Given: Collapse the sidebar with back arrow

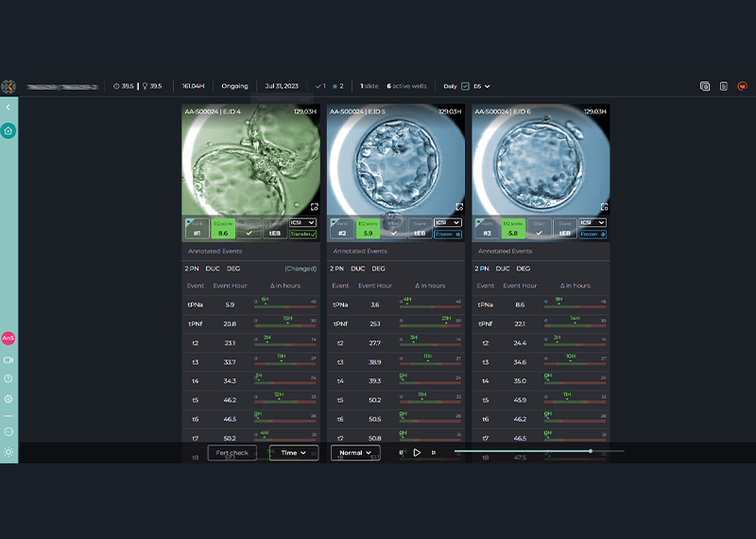Looking at the screenshot, I should pos(8,108).
